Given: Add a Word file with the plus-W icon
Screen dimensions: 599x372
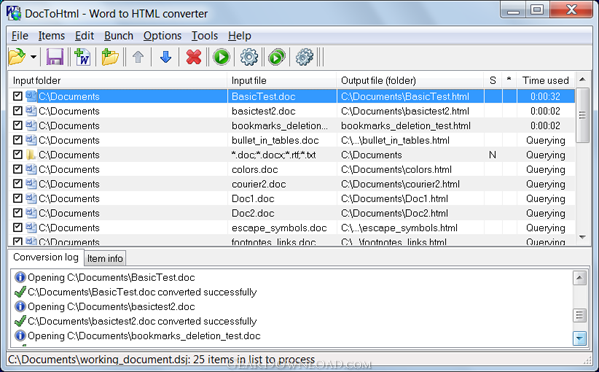Looking at the screenshot, I should (x=83, y=57).
